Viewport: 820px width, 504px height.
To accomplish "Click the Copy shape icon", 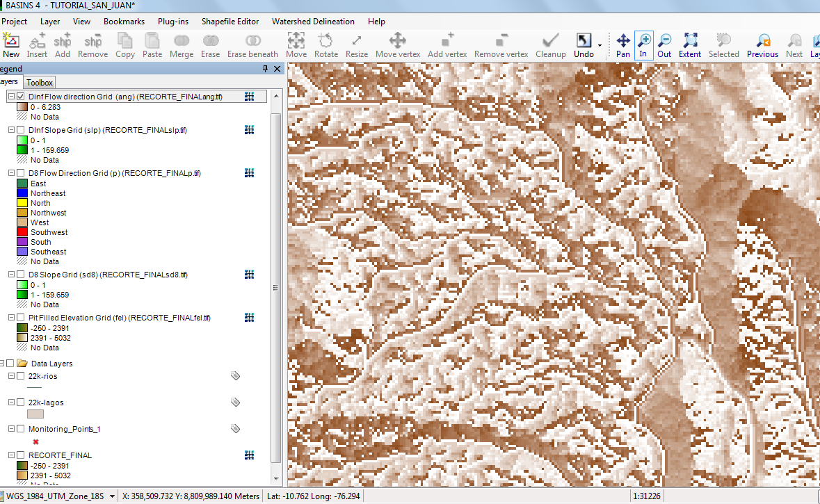I will 125,45.
